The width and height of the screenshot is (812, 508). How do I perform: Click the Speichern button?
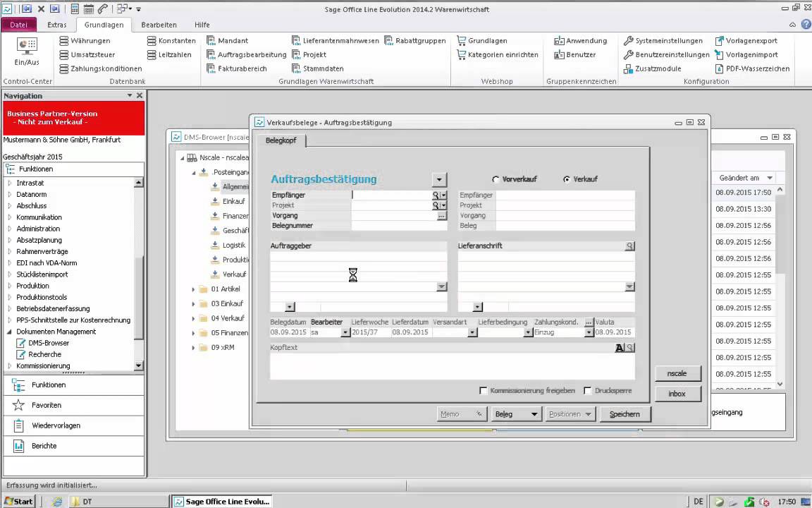click(x=625, y=415)
